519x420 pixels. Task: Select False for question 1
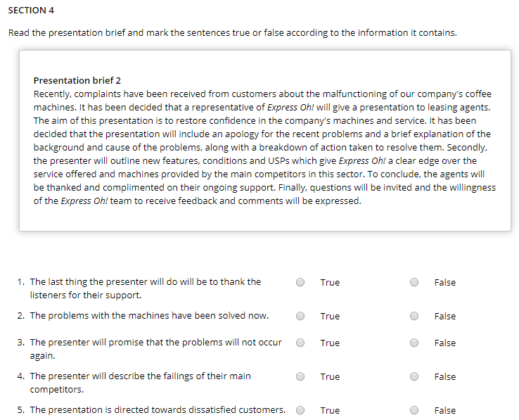[x=415, y=282]
